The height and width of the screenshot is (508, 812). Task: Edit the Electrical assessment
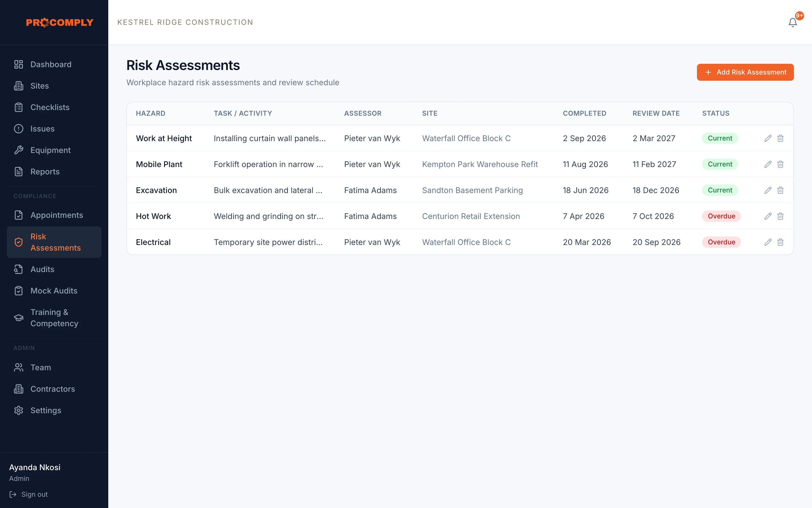tap(768, 242)
